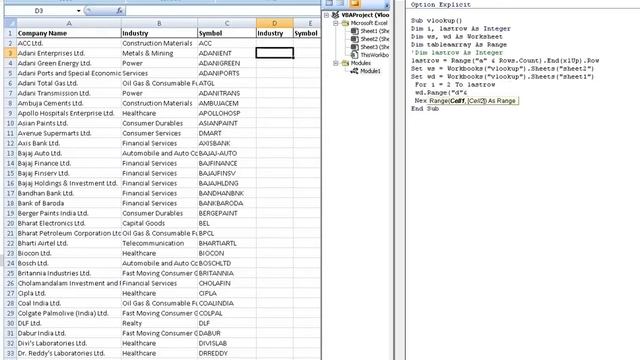This screenshot has width=640, height=360.
Task: Click the 'Dim tablearray As Range' line
Action: tap(459, 44)
